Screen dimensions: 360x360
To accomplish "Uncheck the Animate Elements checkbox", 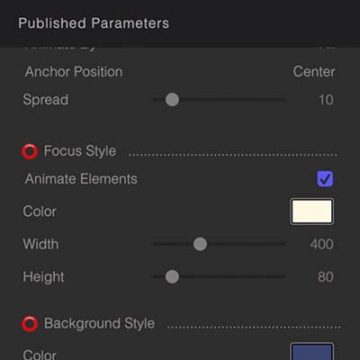I will 325,179.
